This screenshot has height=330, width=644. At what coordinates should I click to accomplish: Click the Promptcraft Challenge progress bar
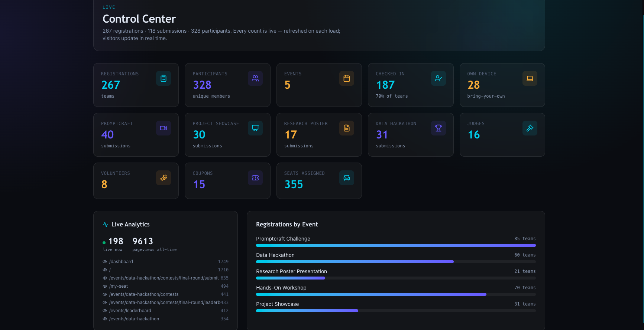click(x=396, y=245)
